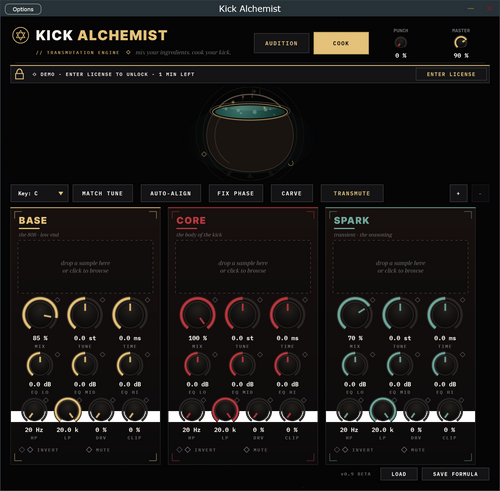Click the SPARK sample drop zone
This screenshot has height=491, width=500.
[x=400, y=267]
